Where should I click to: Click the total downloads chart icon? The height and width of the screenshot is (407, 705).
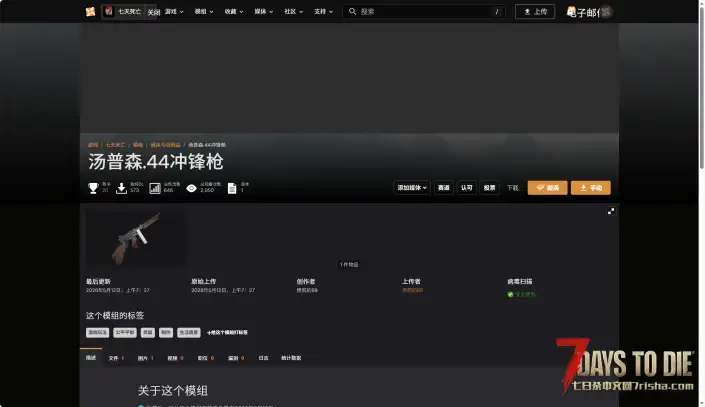pos(155,188)
